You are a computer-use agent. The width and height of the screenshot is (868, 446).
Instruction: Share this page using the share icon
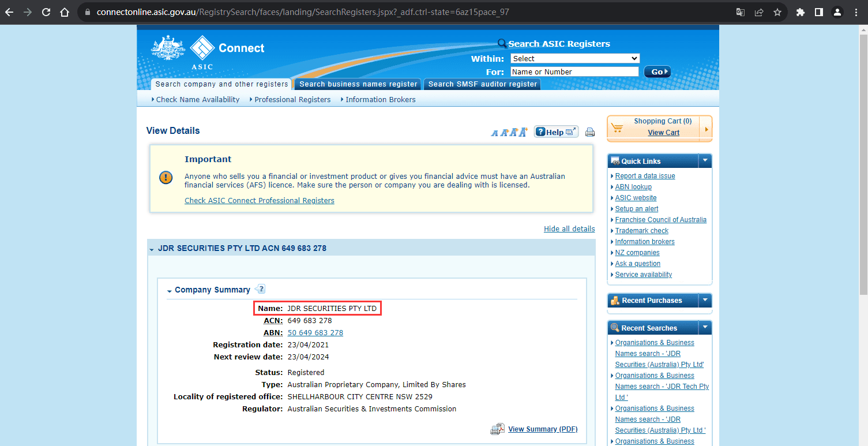click(x=759, y=12)
